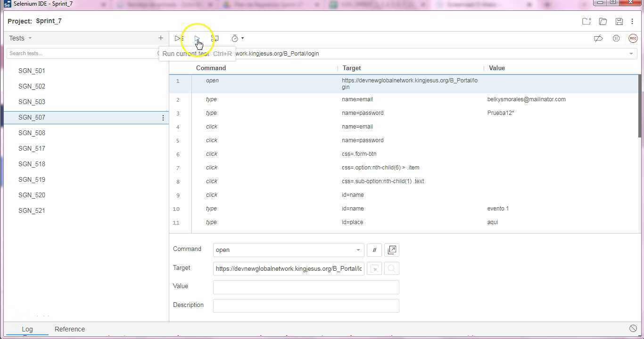Click the Run current test button
644x339 pixels.
(197, 39)
